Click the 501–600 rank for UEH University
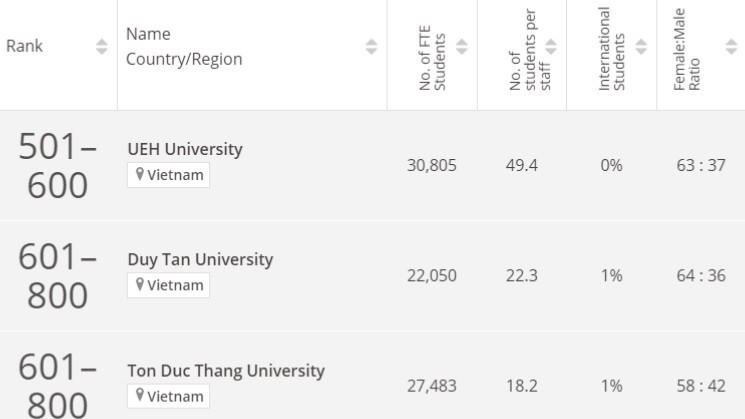This screenshot has height=419, width=745. 57,165
